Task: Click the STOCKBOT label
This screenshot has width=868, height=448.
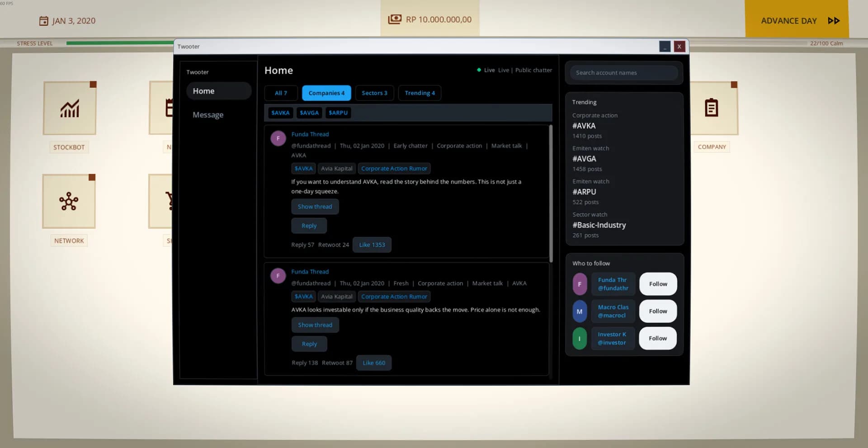Action: tap(69, 147)
